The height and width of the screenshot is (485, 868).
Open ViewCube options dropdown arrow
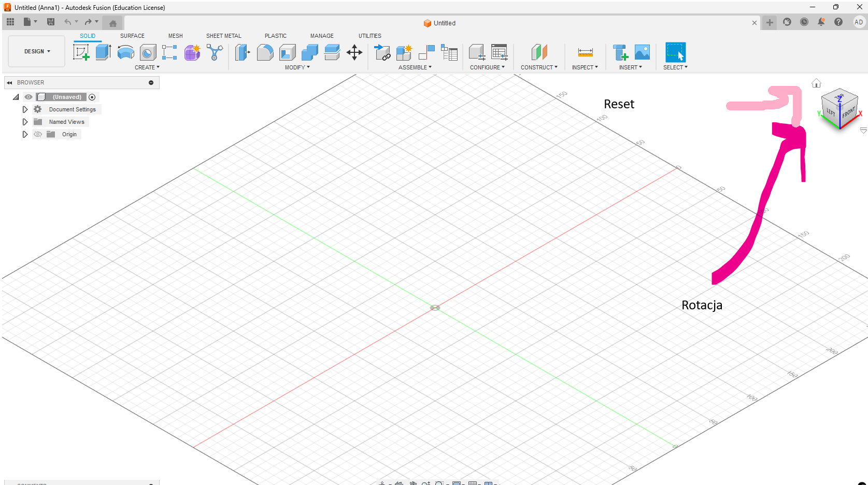pos(863,130)
